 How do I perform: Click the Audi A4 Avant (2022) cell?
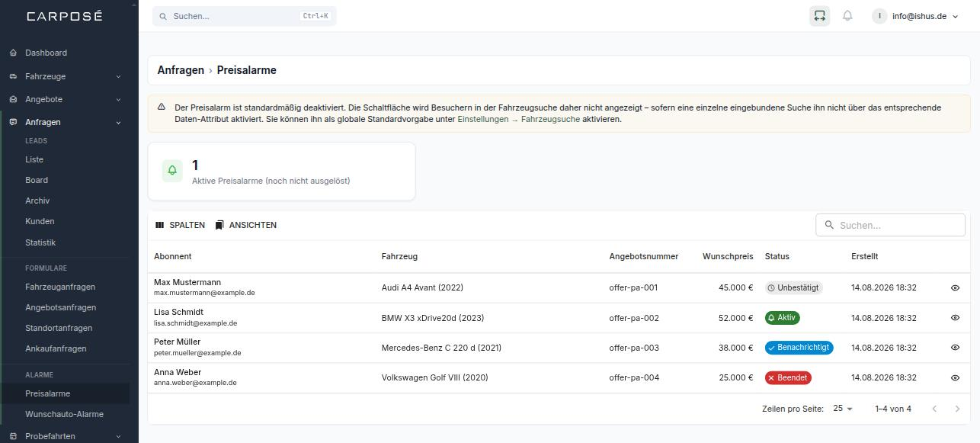tap(422, 287)
